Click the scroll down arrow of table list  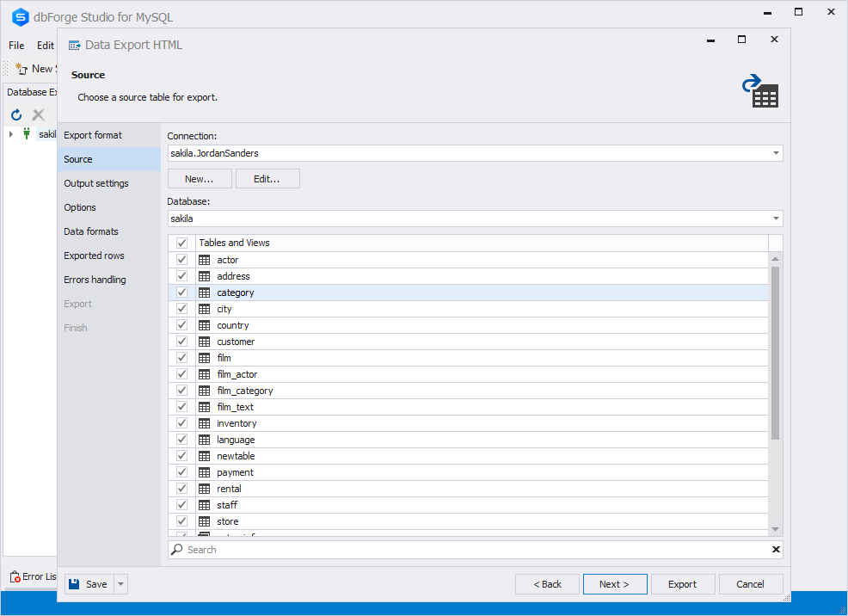(x=776, y=529)
